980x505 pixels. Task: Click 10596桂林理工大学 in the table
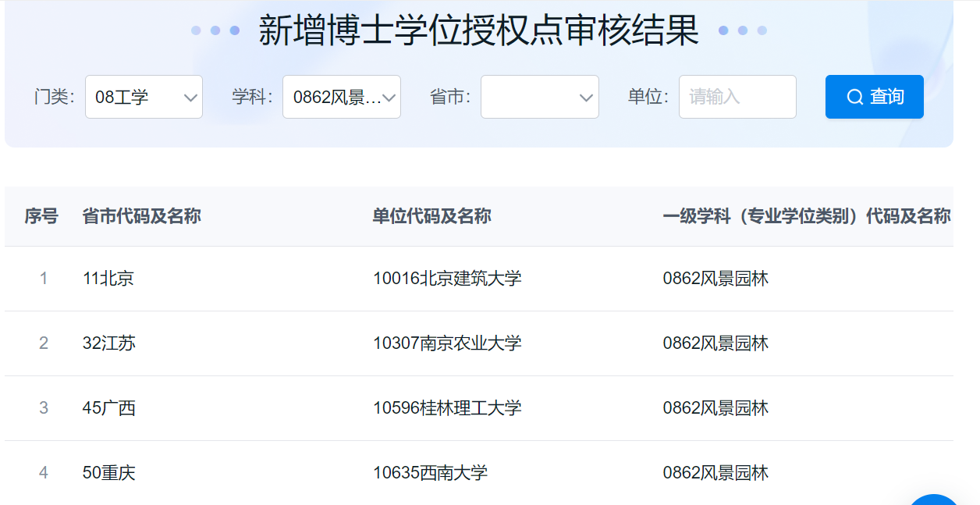(447, 407)
